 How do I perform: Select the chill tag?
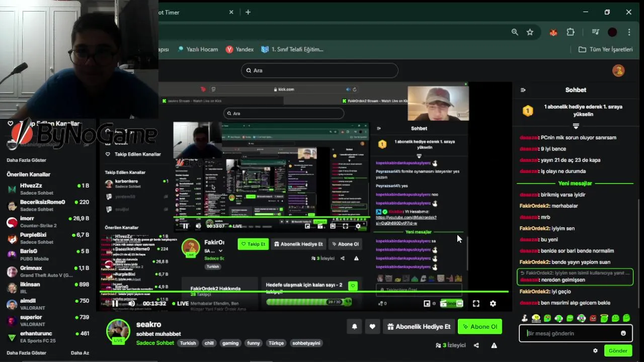tap(209, 343)
